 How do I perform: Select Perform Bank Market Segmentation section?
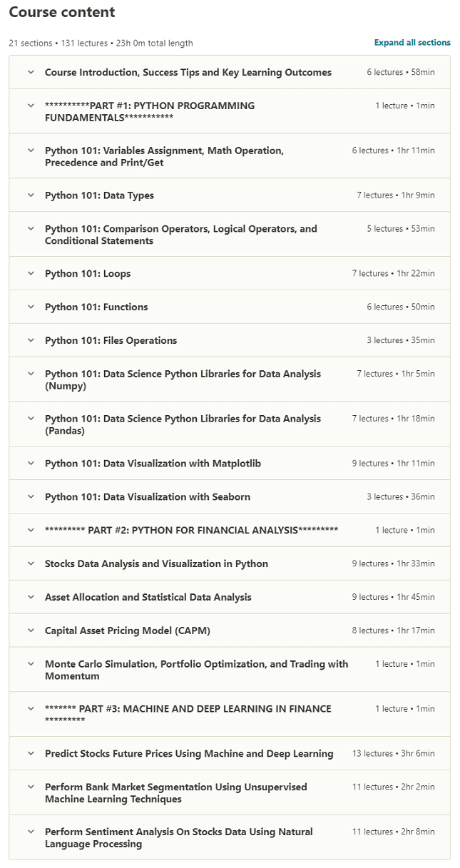[x=175, y=792]
